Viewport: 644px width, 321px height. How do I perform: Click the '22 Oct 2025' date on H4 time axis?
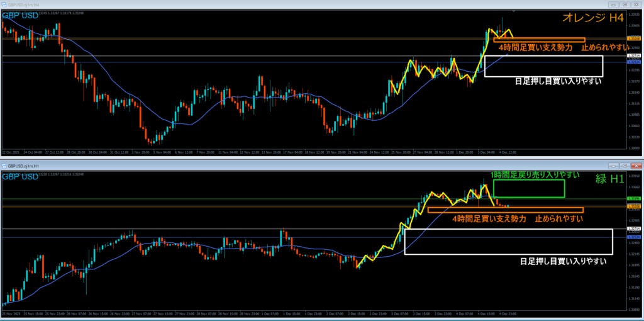(x=11, y=152)
